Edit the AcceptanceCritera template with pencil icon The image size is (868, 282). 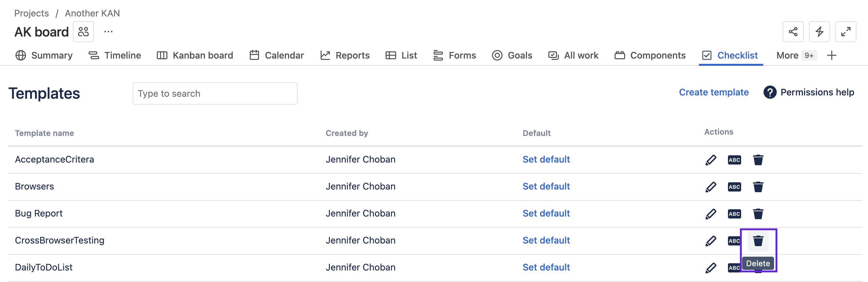[710, 160]
